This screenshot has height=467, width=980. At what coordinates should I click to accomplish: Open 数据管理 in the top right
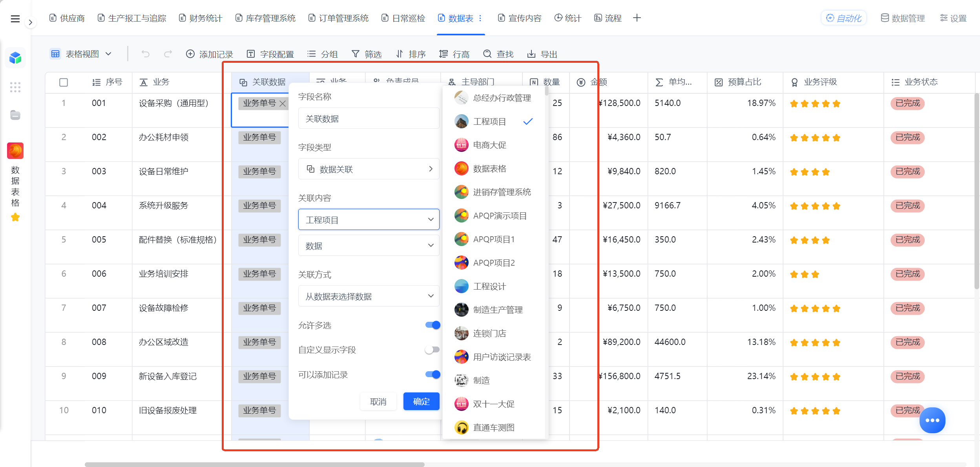coord(903,18)
